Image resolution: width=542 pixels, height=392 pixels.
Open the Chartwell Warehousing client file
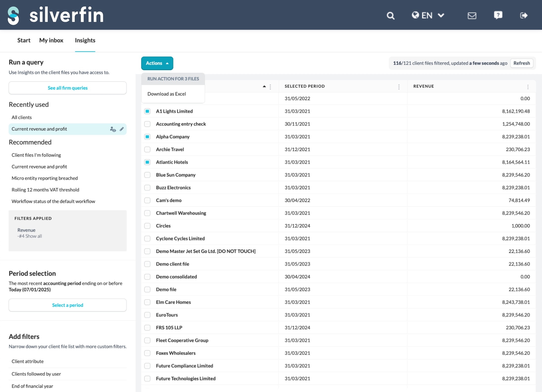pos(181,213)
